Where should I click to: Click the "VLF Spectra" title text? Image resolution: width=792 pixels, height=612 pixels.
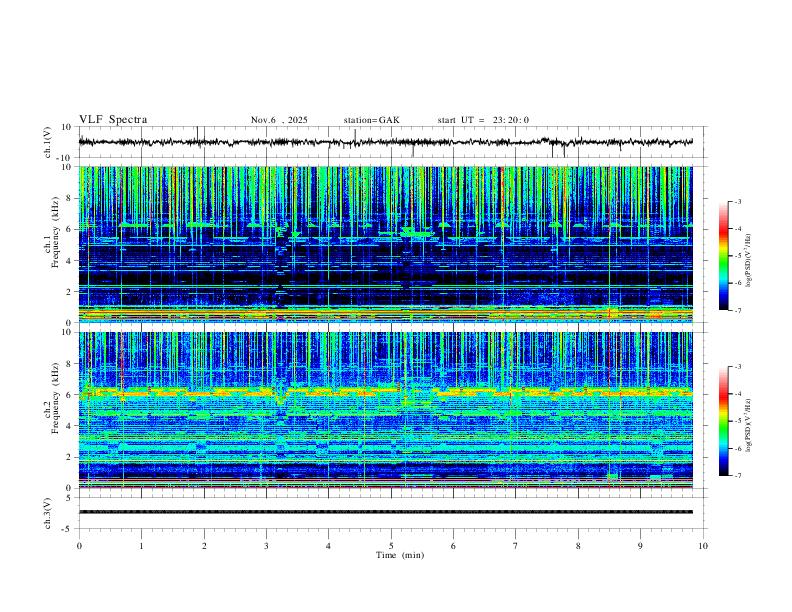click(113, 120)
